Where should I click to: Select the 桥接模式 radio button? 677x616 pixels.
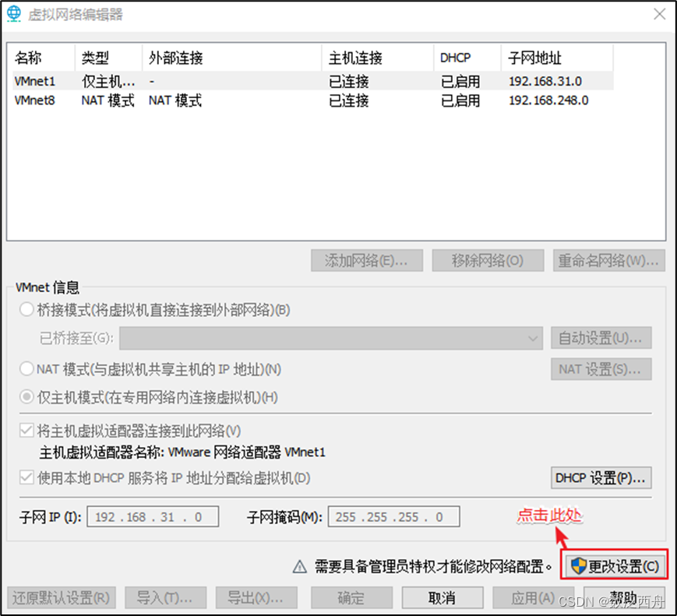point(26,309)
